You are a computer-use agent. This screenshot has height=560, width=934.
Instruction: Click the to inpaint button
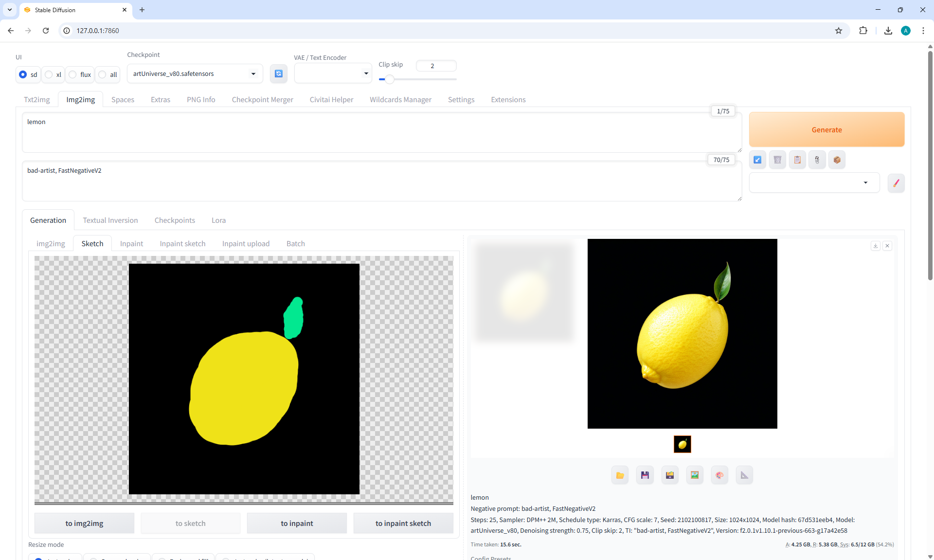click(297, 524)
